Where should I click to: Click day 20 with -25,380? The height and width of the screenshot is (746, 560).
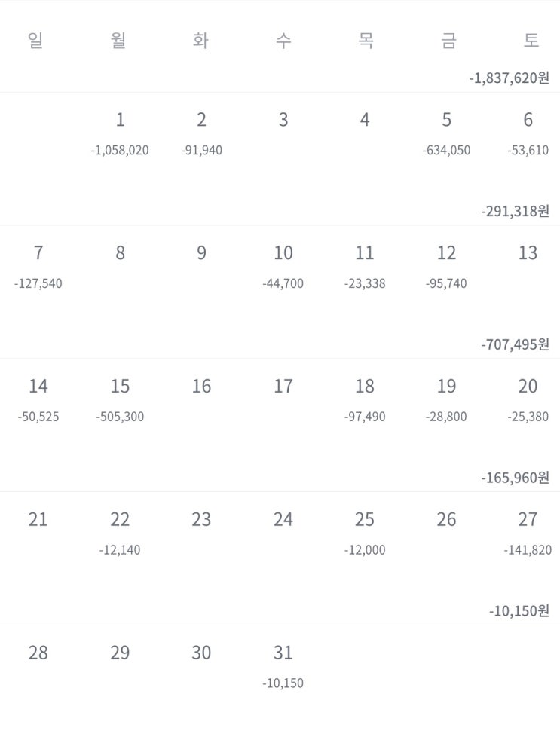(528, 400)
